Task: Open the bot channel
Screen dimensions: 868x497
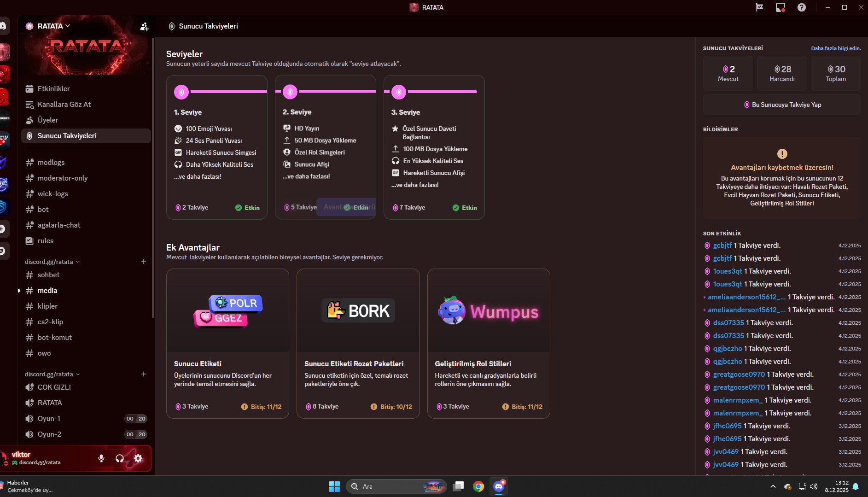Action: tap(86, 209)
